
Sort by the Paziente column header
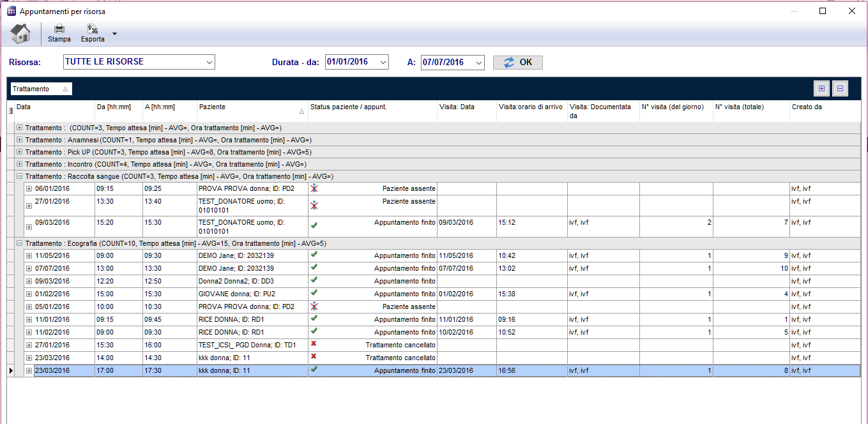click(x=252, y=107)
